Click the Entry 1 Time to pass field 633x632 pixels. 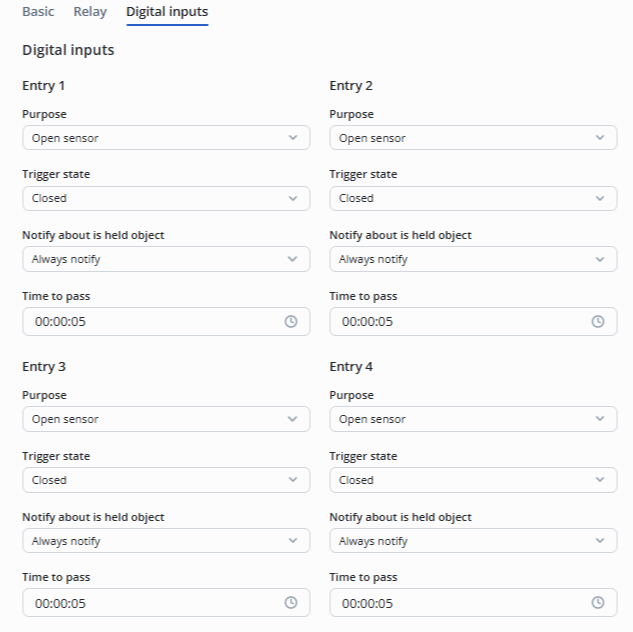(x=150, y=322)
